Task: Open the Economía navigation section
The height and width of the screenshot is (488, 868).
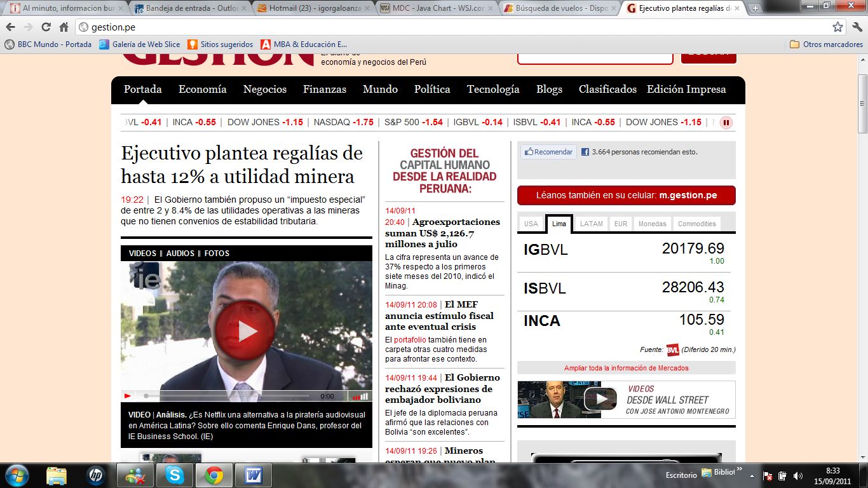Action: [x=202, y=90]
